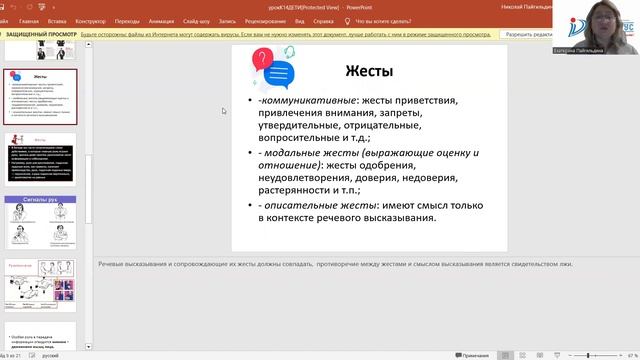Click the zoom slider handle
This screenshot has height=360, width=640.
[588, 356]
